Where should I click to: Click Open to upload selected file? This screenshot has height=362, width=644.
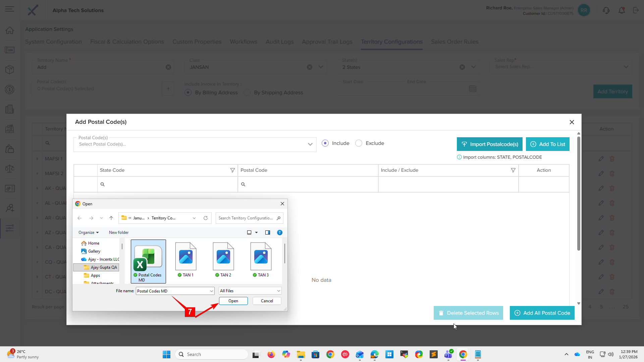pyautogui.click(x=233, y=301)
